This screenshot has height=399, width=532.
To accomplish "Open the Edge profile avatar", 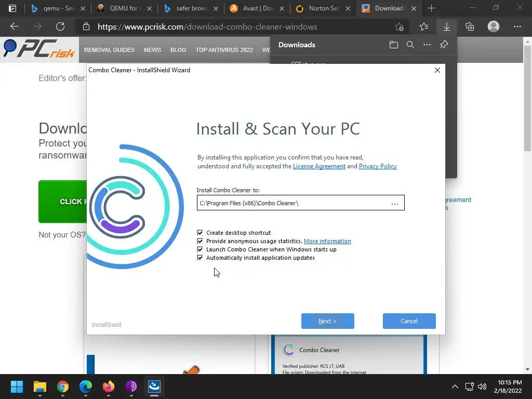I will pos(494,26).
